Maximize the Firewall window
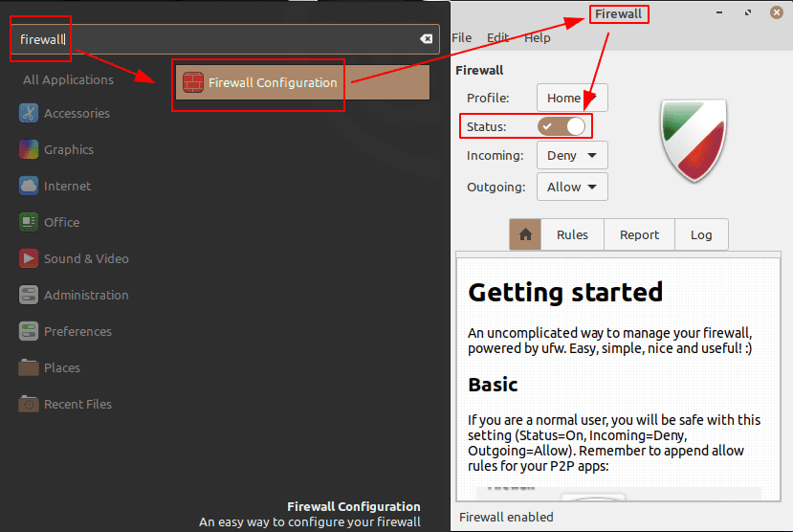The image size is (793, 532). pos(747,12)
